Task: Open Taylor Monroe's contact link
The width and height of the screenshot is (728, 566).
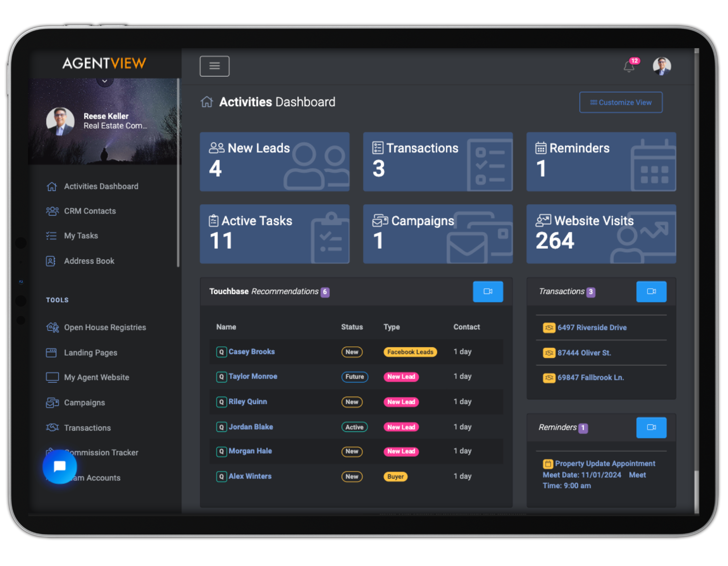Action: [x=253, y=376]
